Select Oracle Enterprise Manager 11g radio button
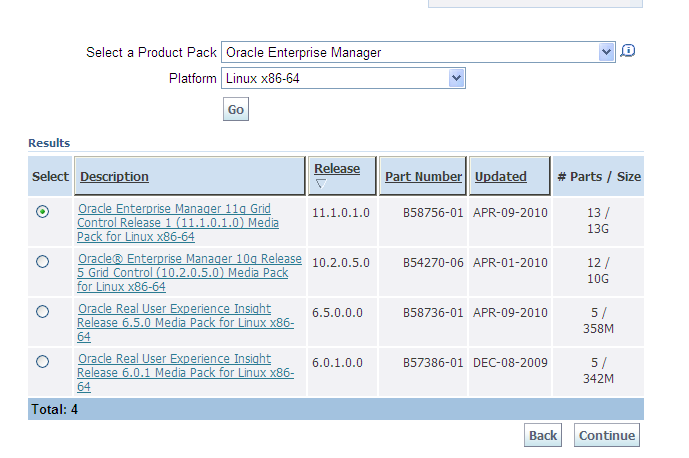This screenshot has width=689, height=458. [42, 212]
